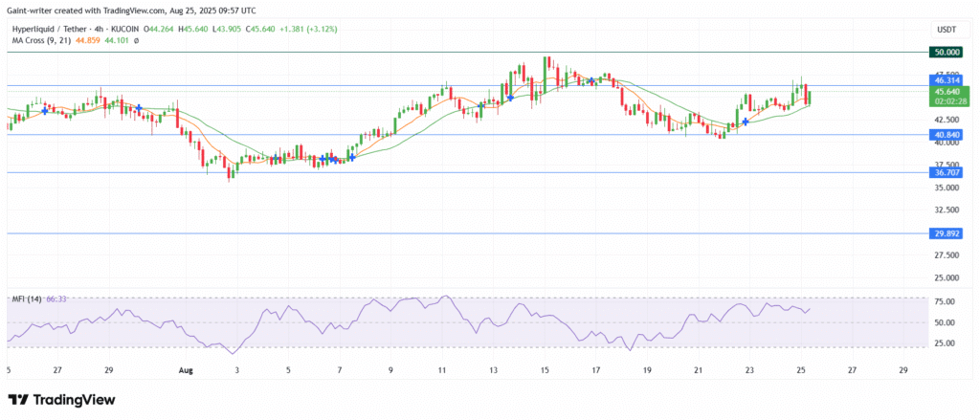This screenshot has width=980, height=420.
Task: Click 50.00 on the MFI axis
Action: click(x=945, y=322)
